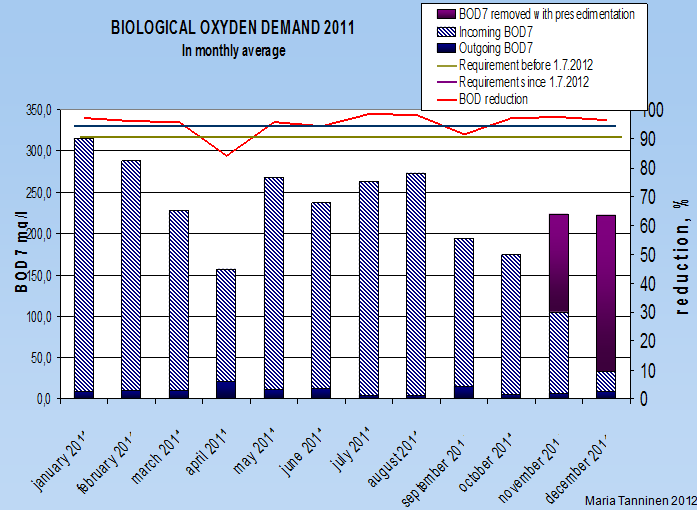Click the x-axis label 'august 201'
The height and width of the screenshot is (510, 697).
(393, 458)
